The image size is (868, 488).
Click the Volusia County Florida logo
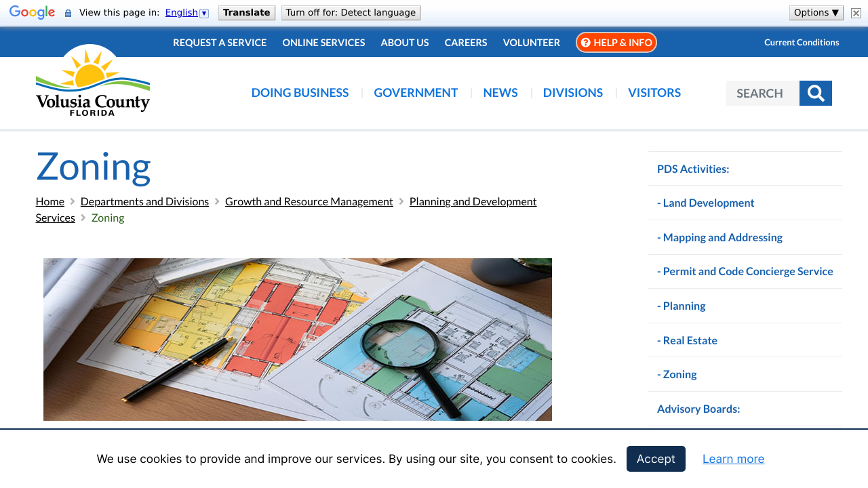[93, 81]
